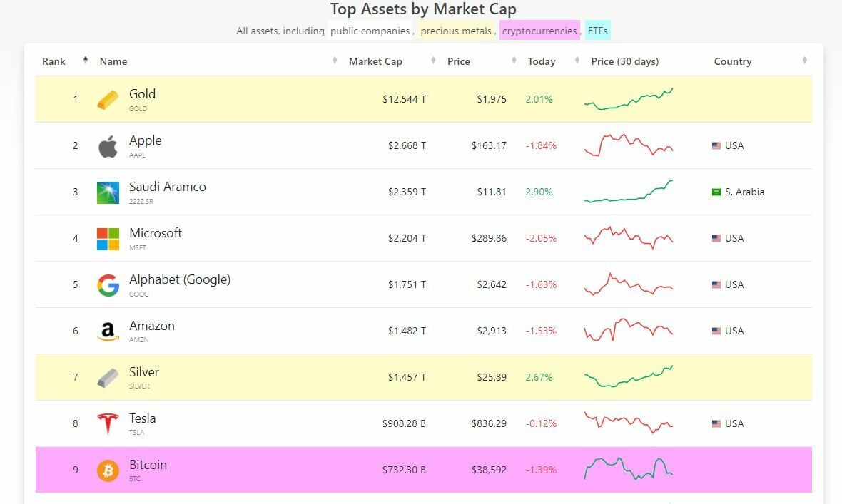Open the Alphabet (Google) asset link

coord(180,279)
